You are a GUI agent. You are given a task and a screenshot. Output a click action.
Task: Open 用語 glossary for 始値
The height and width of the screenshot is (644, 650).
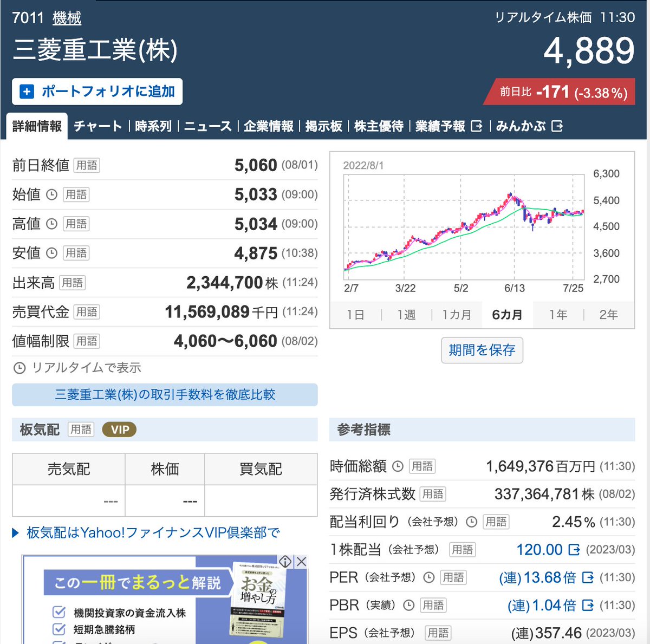76,194
